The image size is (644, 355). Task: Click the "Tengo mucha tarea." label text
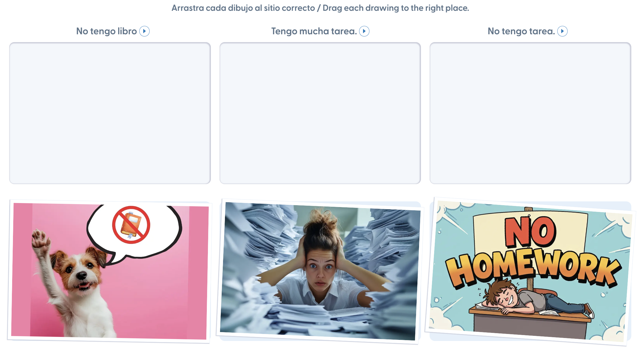[314, 31]
